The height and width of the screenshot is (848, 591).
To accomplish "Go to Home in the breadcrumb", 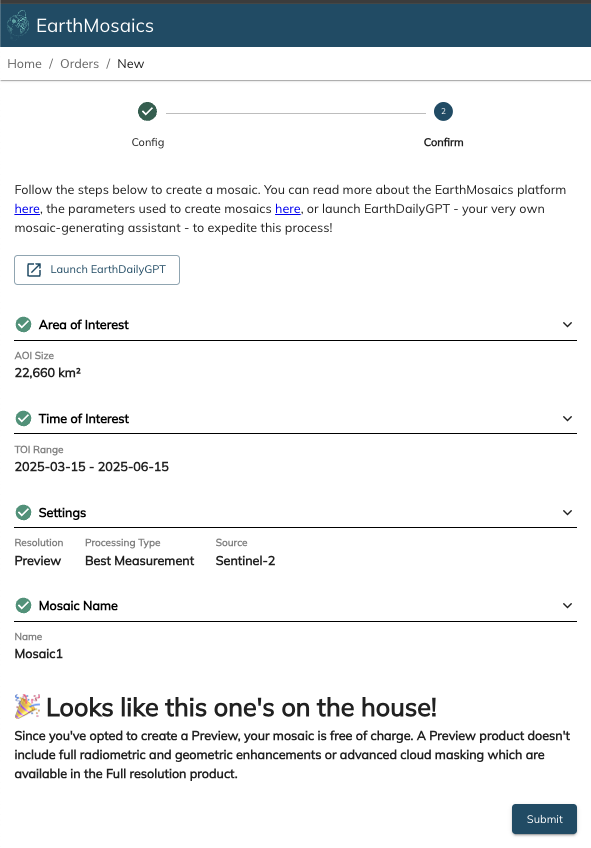I will [x=24, y=64].
